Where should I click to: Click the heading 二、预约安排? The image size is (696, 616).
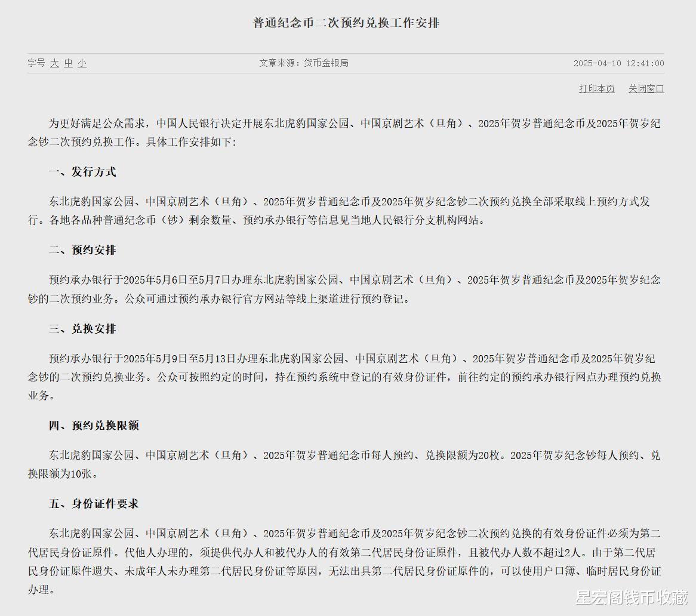pyautogui.click(x=82, y=250)
